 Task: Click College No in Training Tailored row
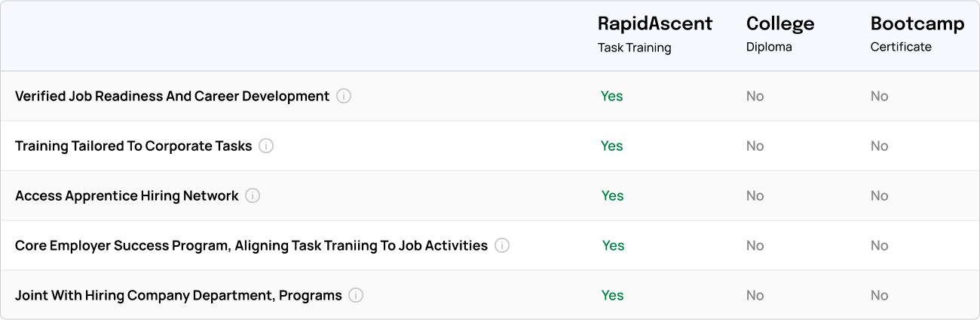pos(755,146)
